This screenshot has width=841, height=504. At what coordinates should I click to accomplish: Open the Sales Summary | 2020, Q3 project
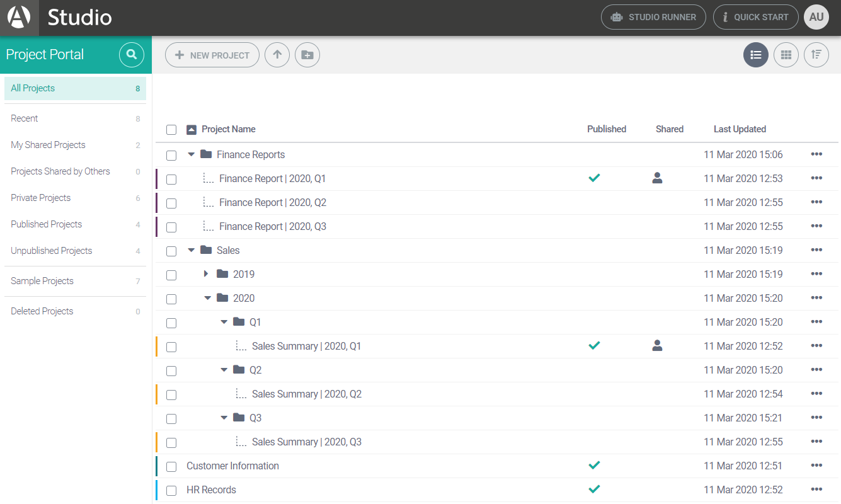[x=306, y=442]
